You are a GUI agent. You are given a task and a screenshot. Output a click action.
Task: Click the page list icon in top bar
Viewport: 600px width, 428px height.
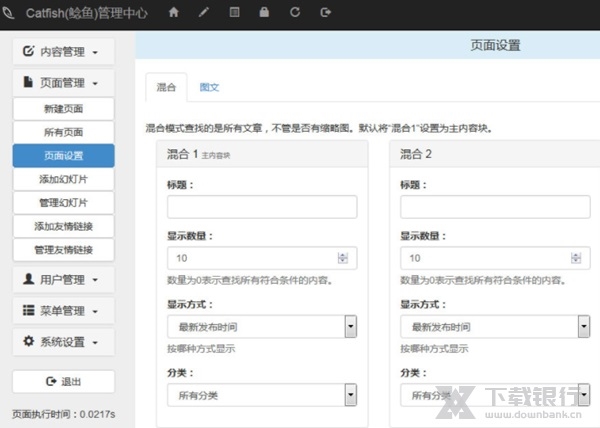(235, 12)
